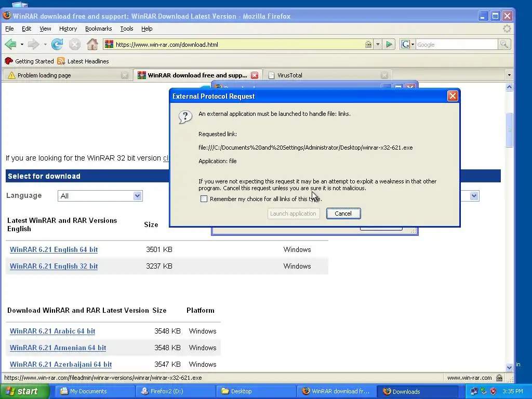Open the View menu
The image size is (532, 399).
[45, 29]
